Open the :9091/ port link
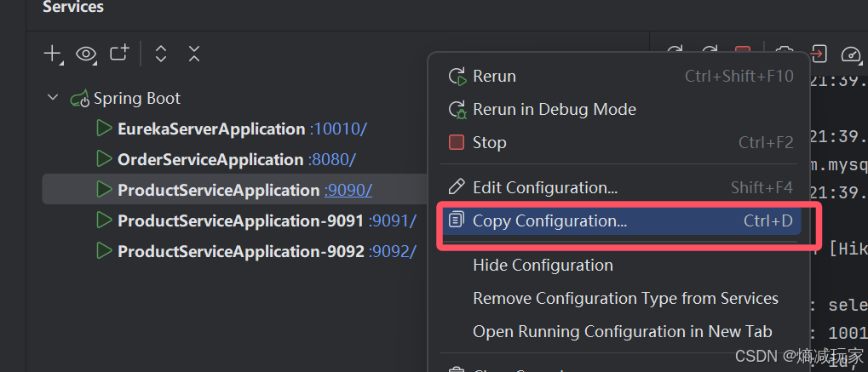The height and width of the screenshot is (372, 868). point(393,220)
